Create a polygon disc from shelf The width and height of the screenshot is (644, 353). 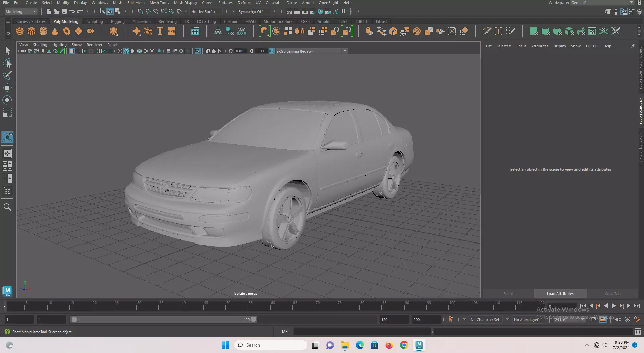tap(90, 31)
